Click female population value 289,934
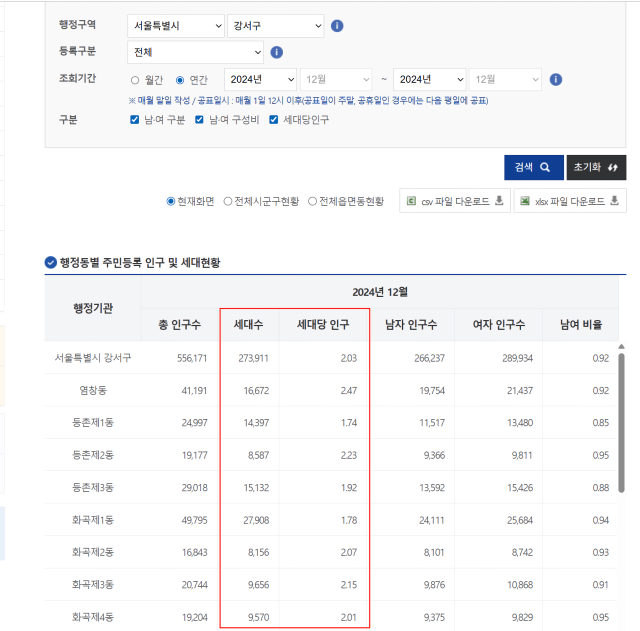 pos(518,358)
